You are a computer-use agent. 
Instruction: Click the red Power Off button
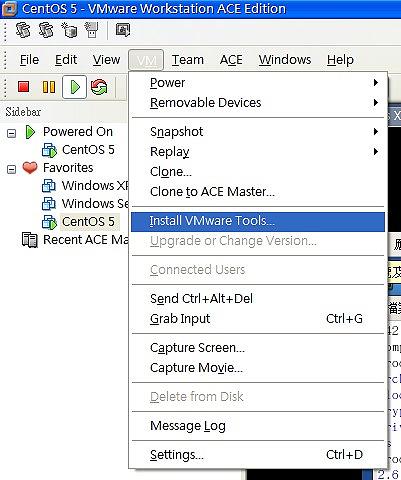pyautogui.click(x=23, y=87)
